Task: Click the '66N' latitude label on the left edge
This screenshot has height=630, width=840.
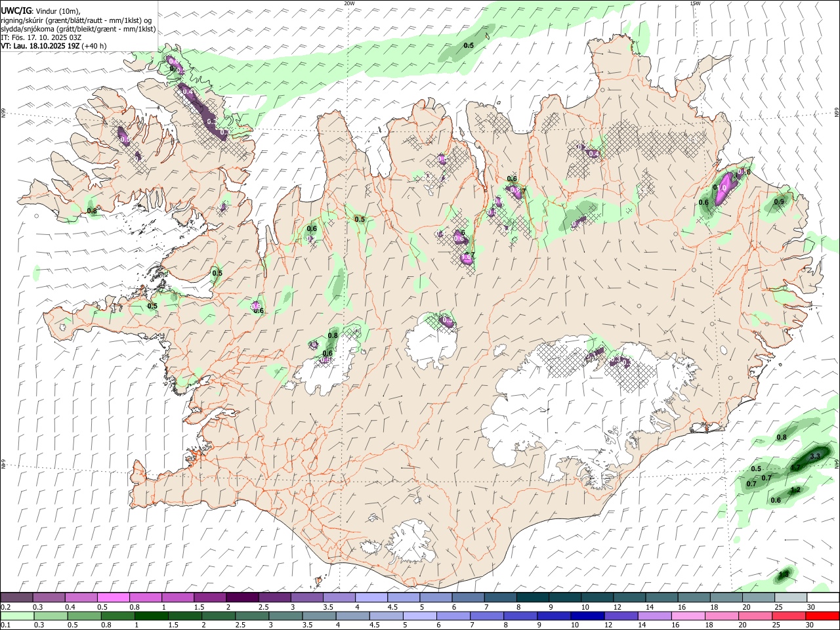Action: (3, 113)
